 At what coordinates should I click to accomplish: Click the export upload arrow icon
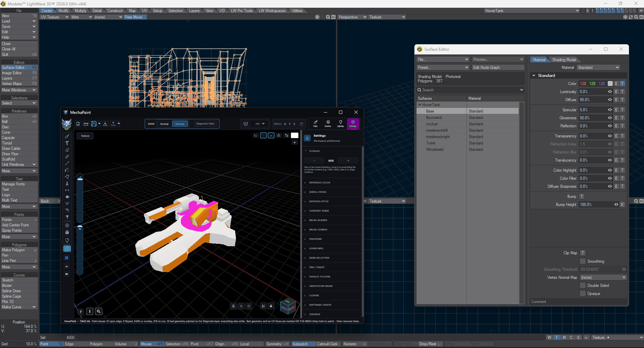tap(113, 124)
